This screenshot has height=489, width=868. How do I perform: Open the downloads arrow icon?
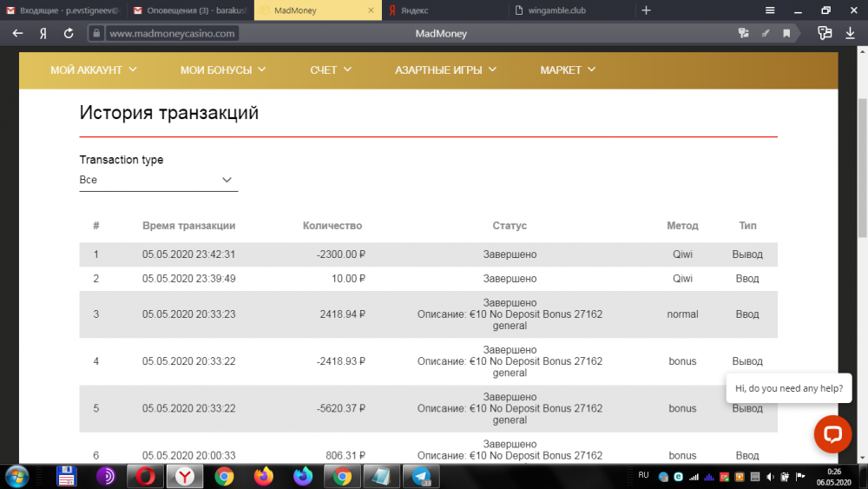850,34
